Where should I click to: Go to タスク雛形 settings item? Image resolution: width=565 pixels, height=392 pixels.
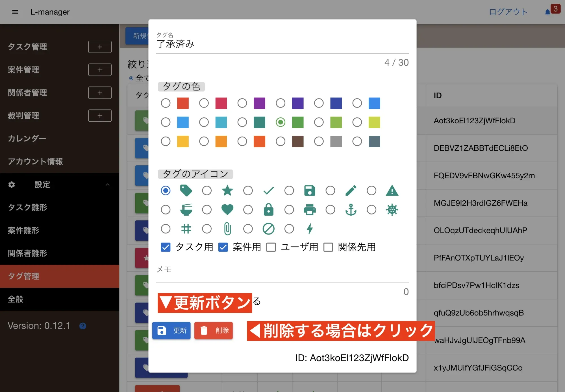coord(27,207)
